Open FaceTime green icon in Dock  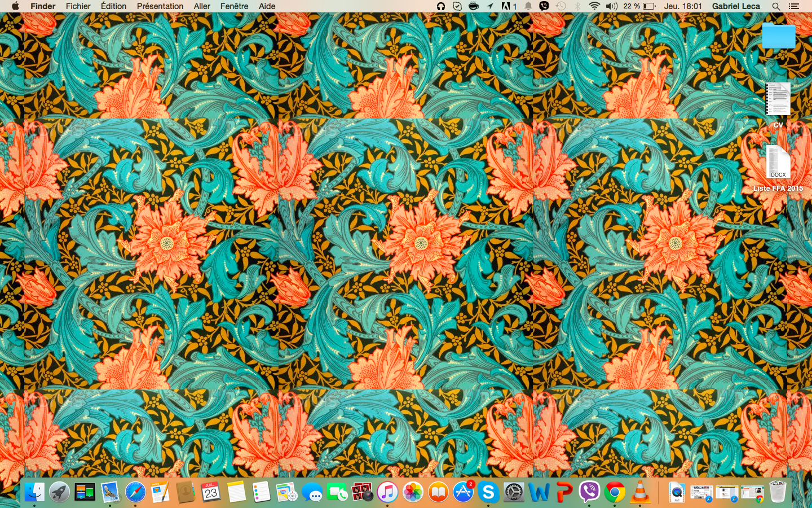(337, 492)
